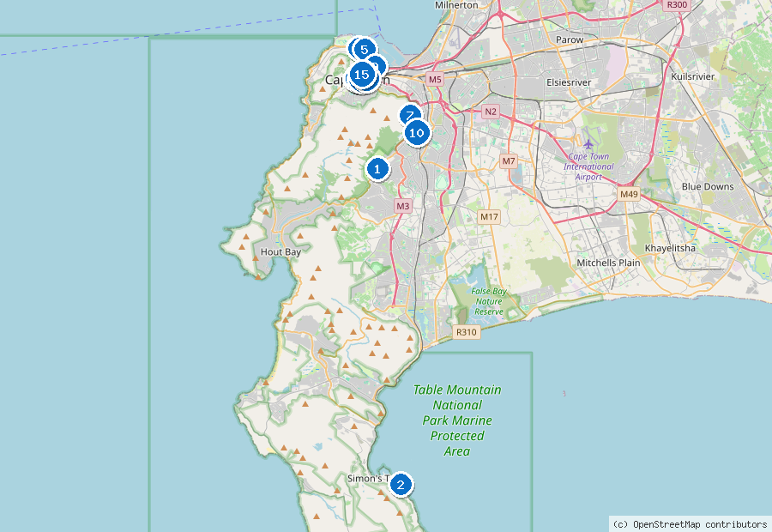Click the M7 road shield
The image size is (772, 532).
pyautogui.click(x=509, y=161)
